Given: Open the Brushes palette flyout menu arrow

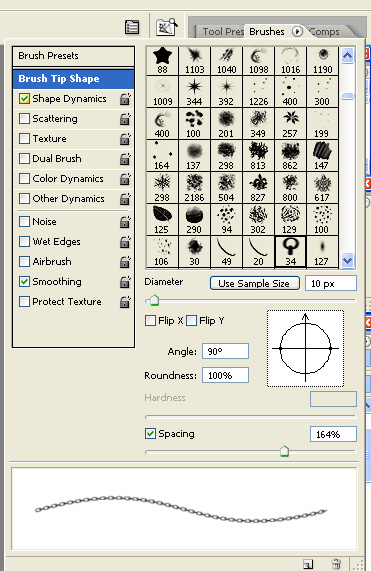Looking at the screenshot, I should tap(297, 32).
